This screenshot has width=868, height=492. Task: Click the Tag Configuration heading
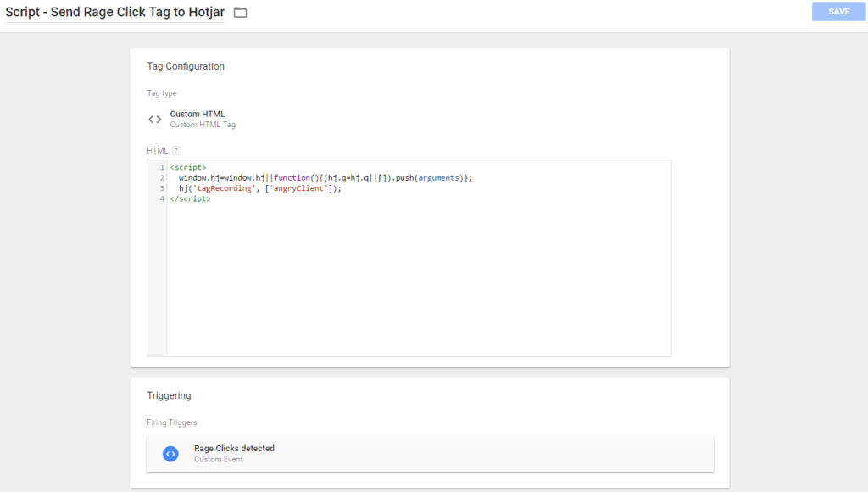[x=186, y=66]
